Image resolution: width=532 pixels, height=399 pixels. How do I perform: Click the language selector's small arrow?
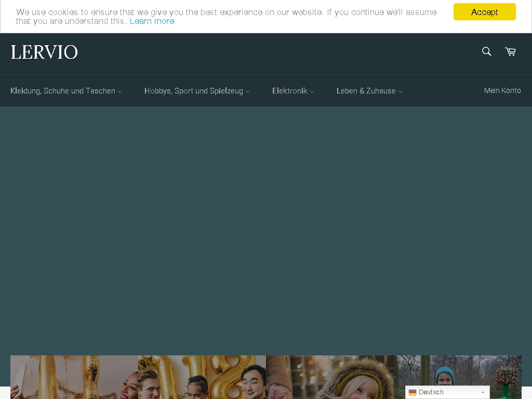tap(483, 393)
